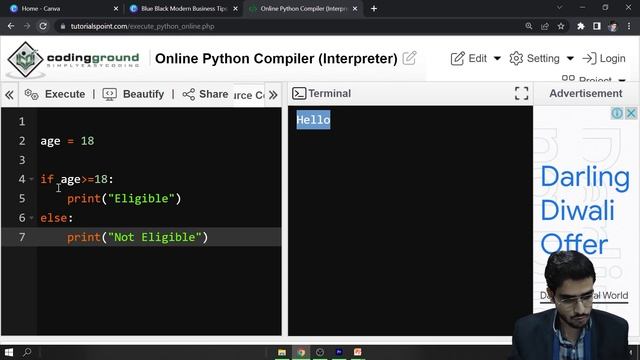Open Premiere Pro from taskbar

point(339,352)
